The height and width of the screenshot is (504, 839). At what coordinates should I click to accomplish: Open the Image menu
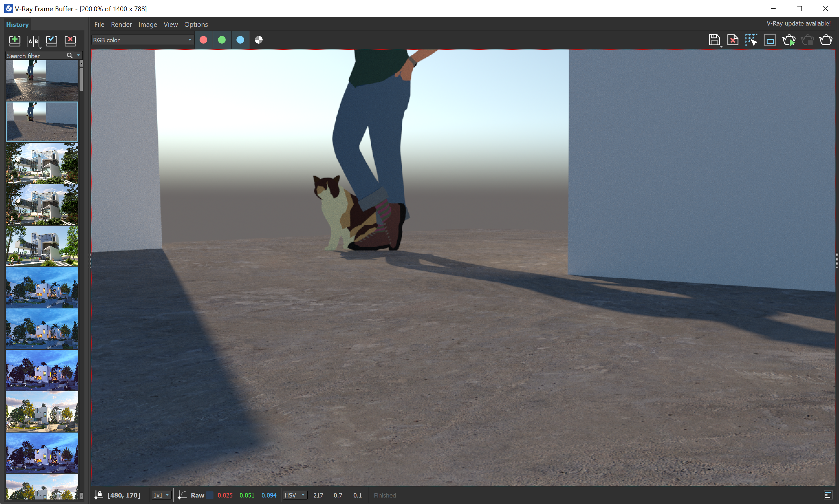click(x=148, y=25)
